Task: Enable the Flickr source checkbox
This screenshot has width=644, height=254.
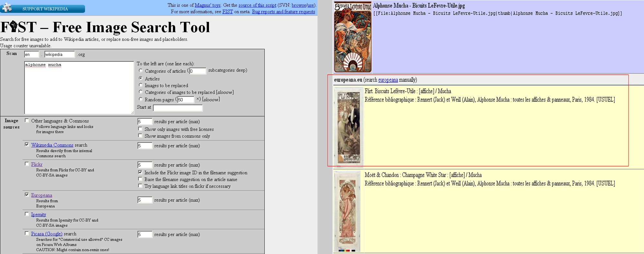Action: coord(27,164)
